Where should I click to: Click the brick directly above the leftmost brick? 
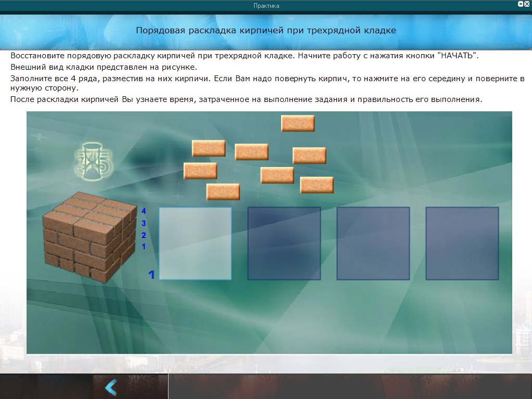(208, 148)
